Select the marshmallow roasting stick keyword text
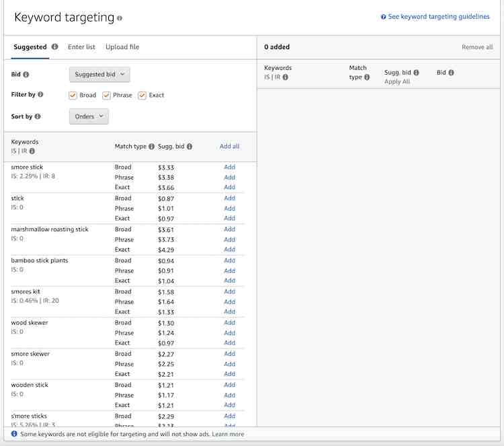This screenshot has height=446, width=504. [50, 229]
